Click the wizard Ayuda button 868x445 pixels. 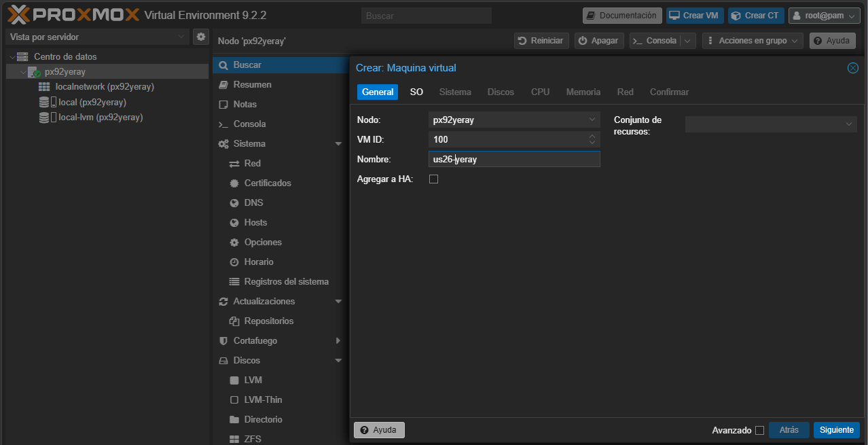(x=379, y=430)
